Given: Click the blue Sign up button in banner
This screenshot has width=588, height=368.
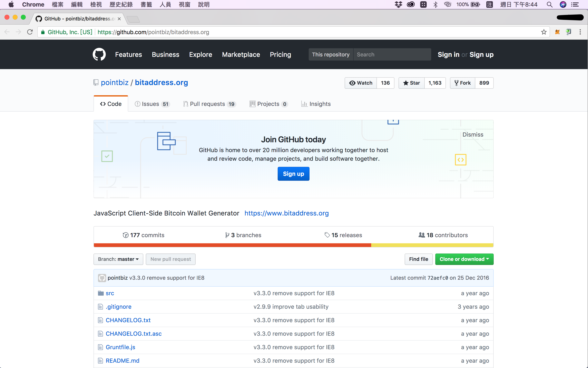Looking at the screenshot, I should coord(294,174).
